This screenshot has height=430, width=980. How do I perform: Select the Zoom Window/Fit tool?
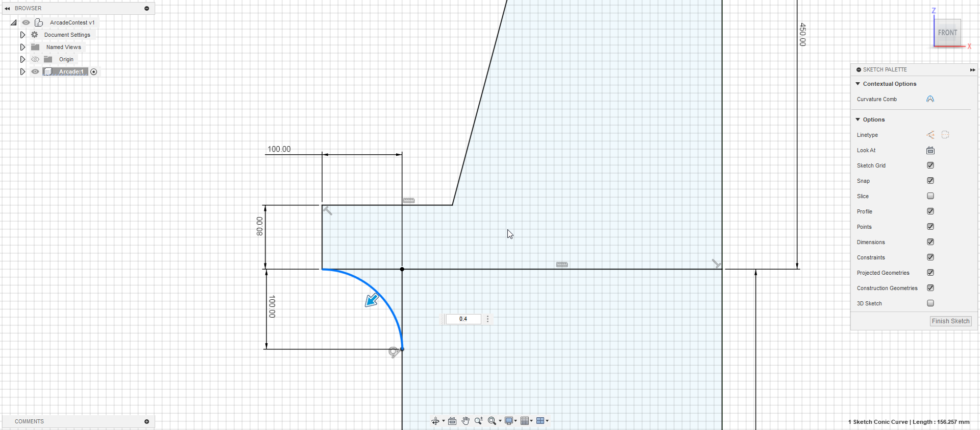[x=492, y=421]
